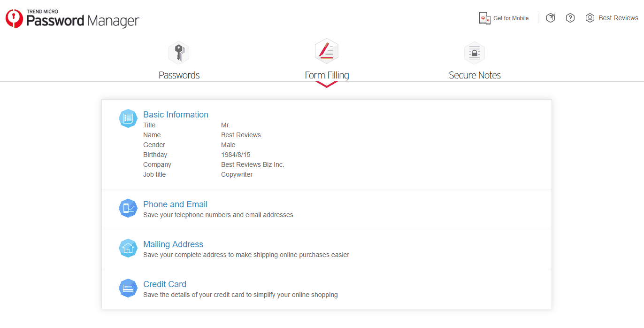Image resolution: width=644 pixels, height=328 pixels.
Task: Click the Phone and Email envelope icon
Action: point(128,208)
